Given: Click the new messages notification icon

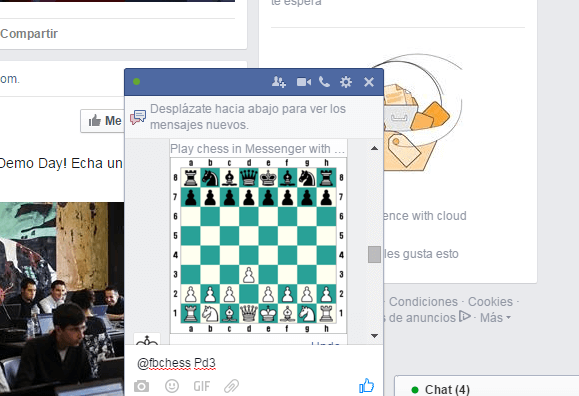Looking at the screenshot, I should (x=138, y=117).
